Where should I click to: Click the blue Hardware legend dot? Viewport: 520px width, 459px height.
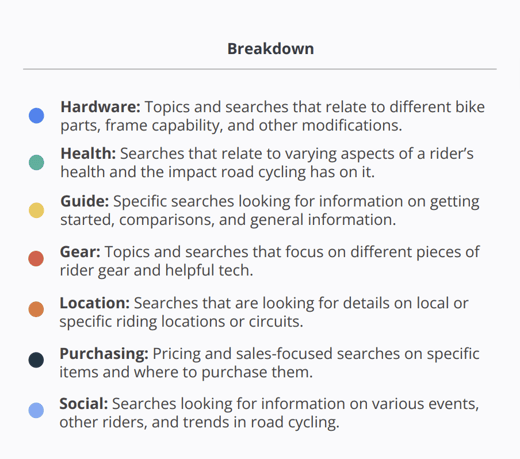(x=36, y=116)
